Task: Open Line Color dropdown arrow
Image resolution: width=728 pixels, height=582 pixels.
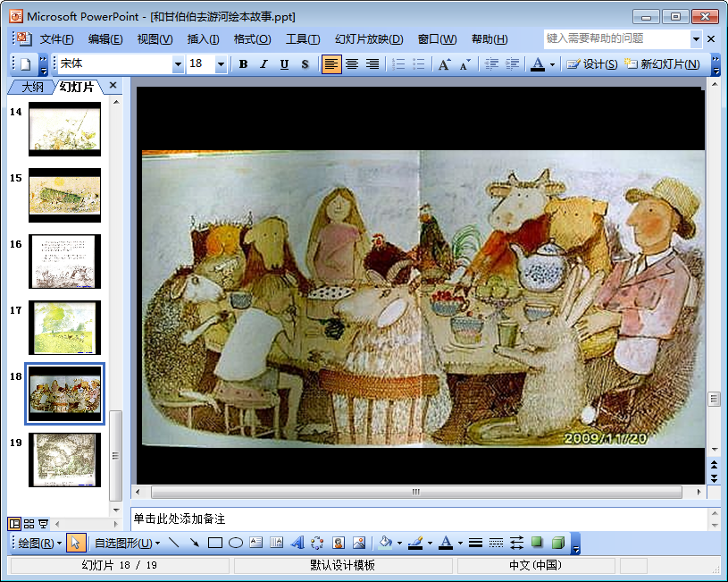Action: 430,543
